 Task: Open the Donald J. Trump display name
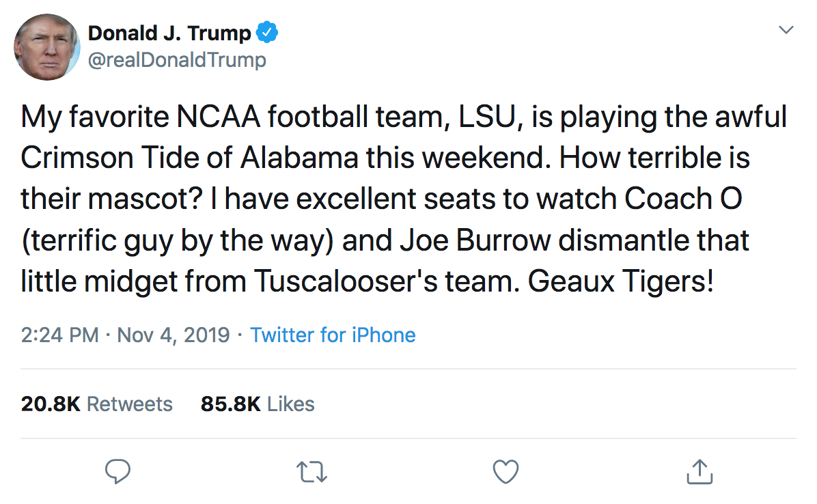[x=170, y=32]
